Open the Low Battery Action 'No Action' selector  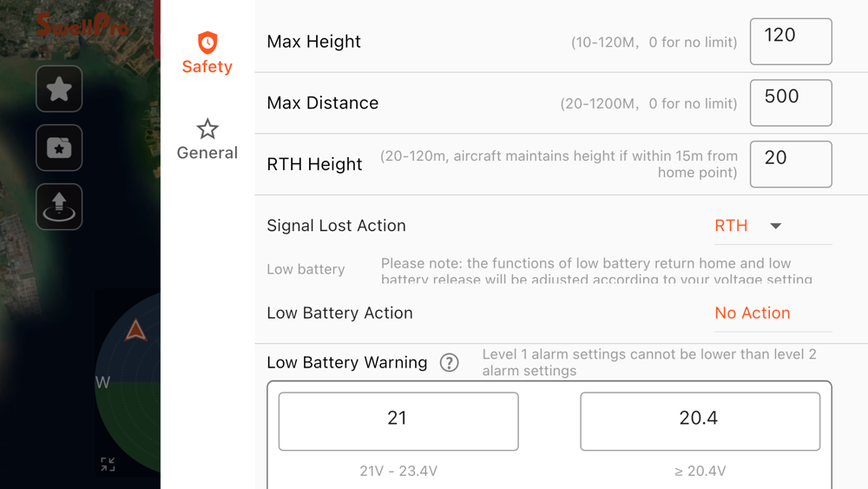[753, 314]
